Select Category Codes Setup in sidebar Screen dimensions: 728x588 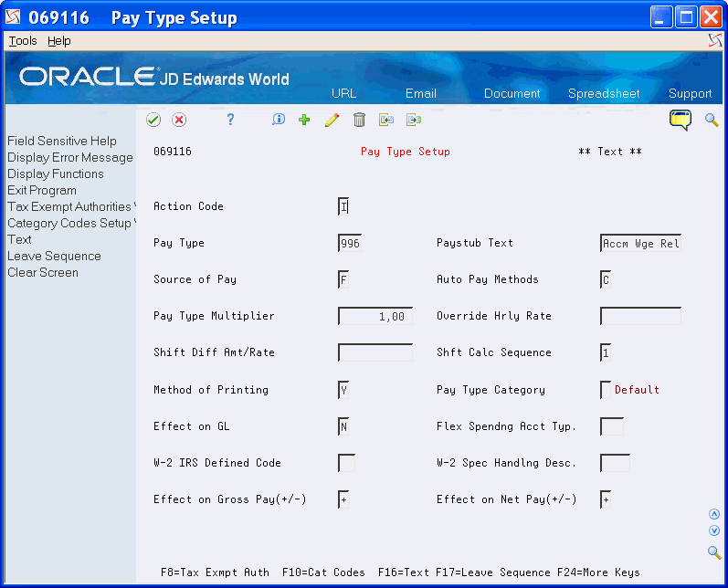[71, 223]
